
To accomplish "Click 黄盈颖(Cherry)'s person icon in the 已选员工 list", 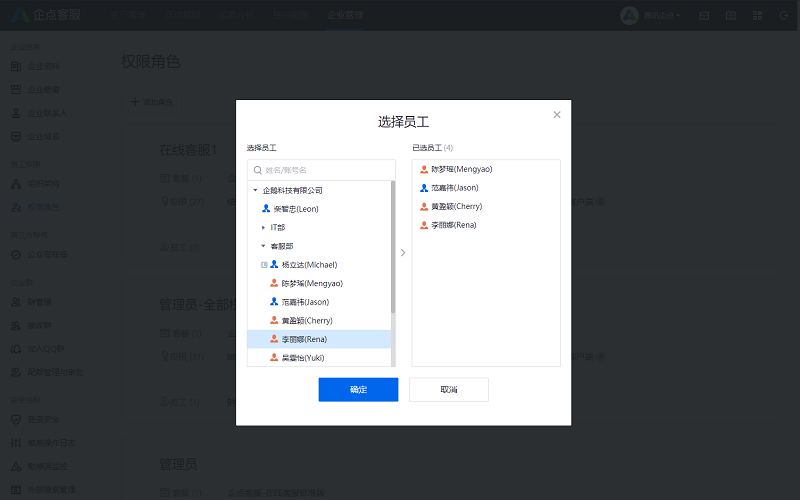I will (424, 207).
